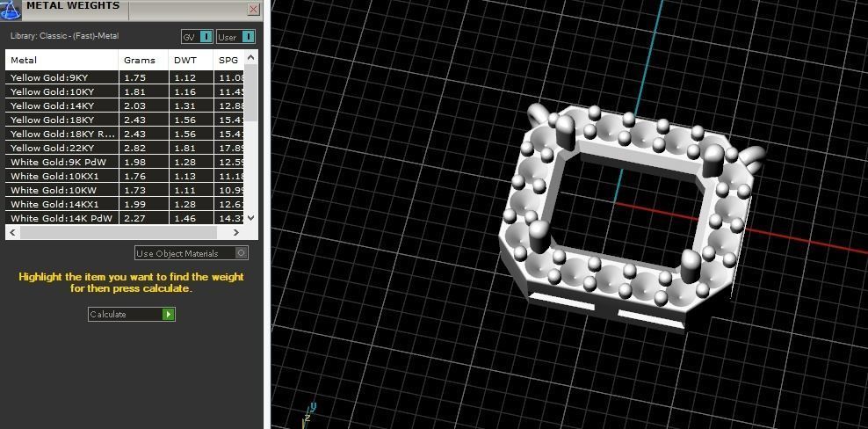
Task: Click the bezel frame 3D model in viewport
Action: click(631, 216)
